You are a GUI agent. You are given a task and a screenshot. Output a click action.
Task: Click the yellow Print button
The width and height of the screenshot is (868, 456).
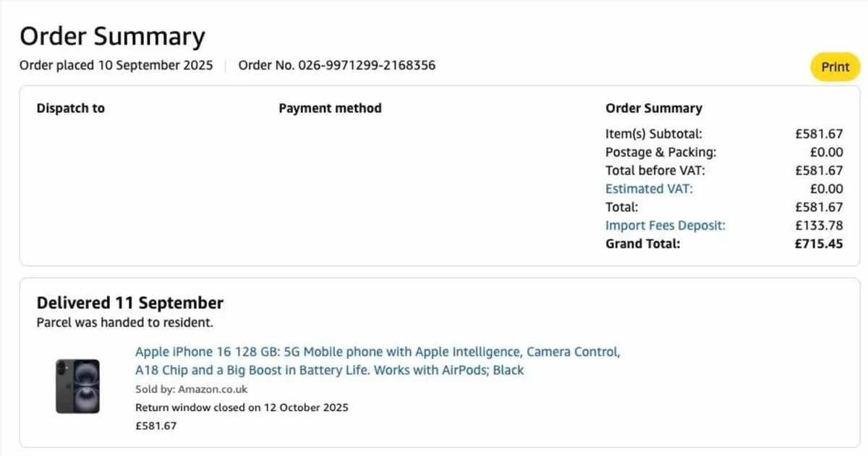point(835,67)
